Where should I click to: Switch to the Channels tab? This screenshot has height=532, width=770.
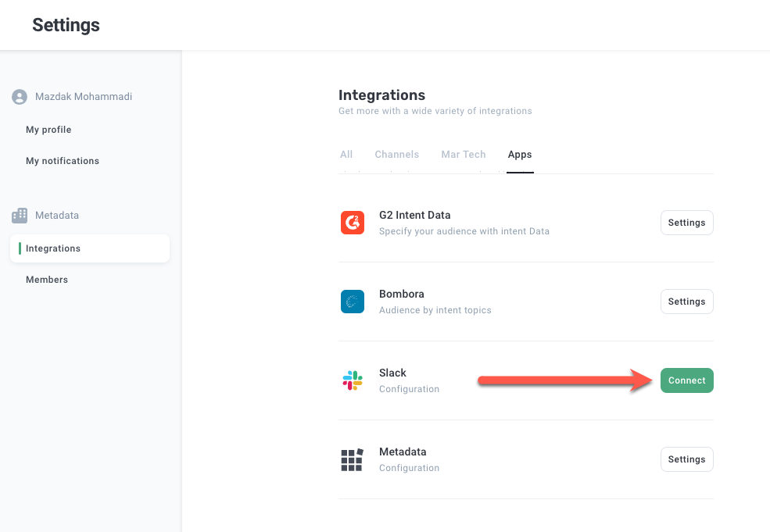pyautogui.click(x=396, y=155)
